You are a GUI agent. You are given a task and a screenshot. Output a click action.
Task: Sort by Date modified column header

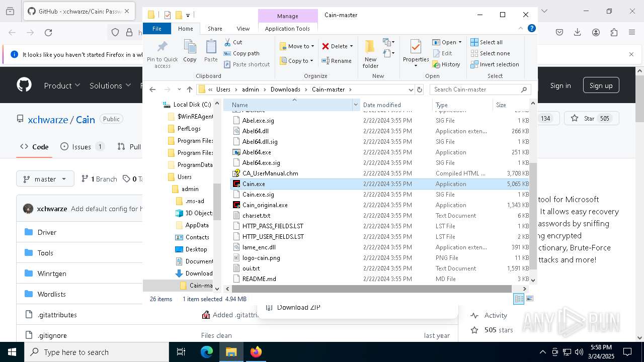click(382, 105)
